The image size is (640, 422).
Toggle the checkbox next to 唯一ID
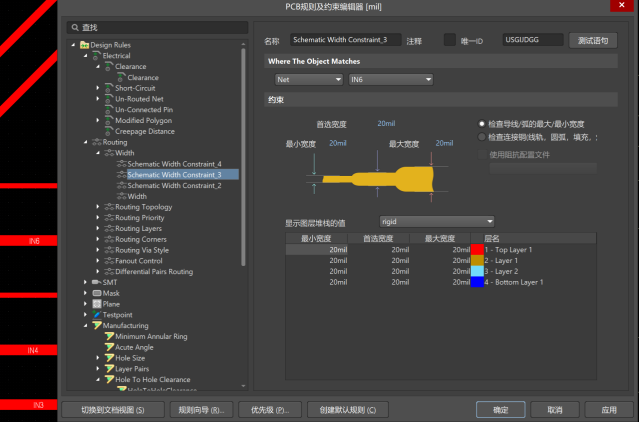[x=449, y=40]
